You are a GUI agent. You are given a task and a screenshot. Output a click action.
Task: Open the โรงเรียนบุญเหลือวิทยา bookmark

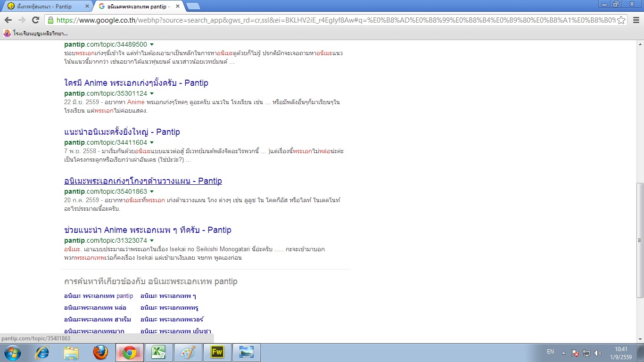tap(36, 33)
